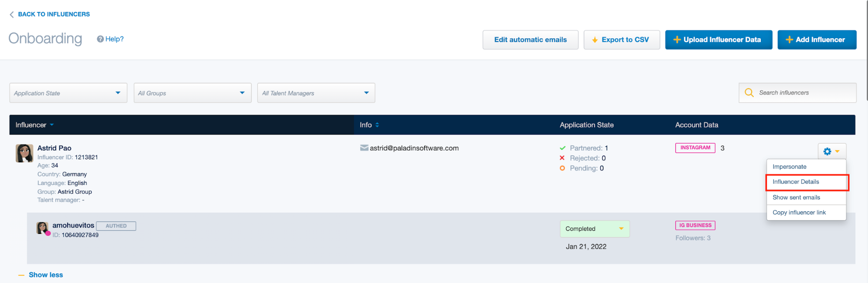Image resolution: width=868 pixels, height=283 pixels.
Task: Open the All Groups filter dropdown
Action: coord(192,93)
